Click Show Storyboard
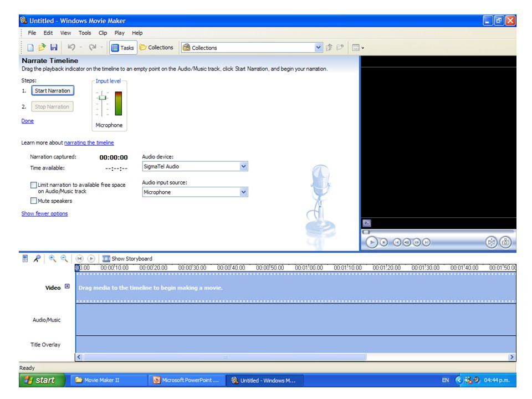This screenshot has width=532, height=399. click(x=127, y=259)
